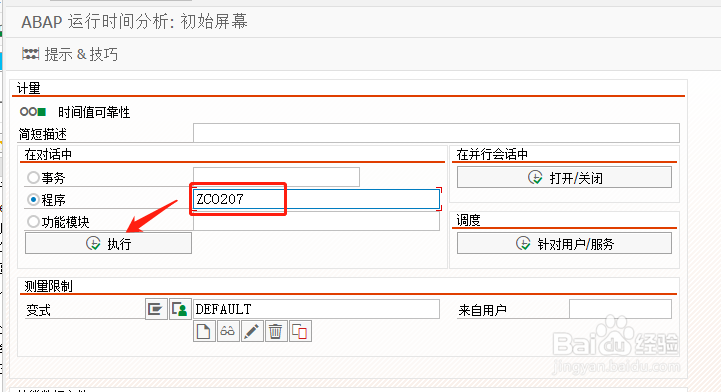Click the 时间值可靠性 traffic light indicator
Screen dimensions: 721x392
pyautogui.click(x=33, y=112)
